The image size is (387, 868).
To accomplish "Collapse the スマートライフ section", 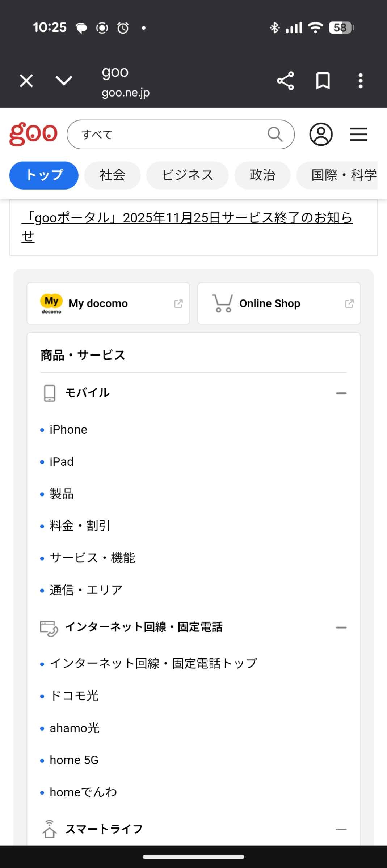I will coord(341,829).
